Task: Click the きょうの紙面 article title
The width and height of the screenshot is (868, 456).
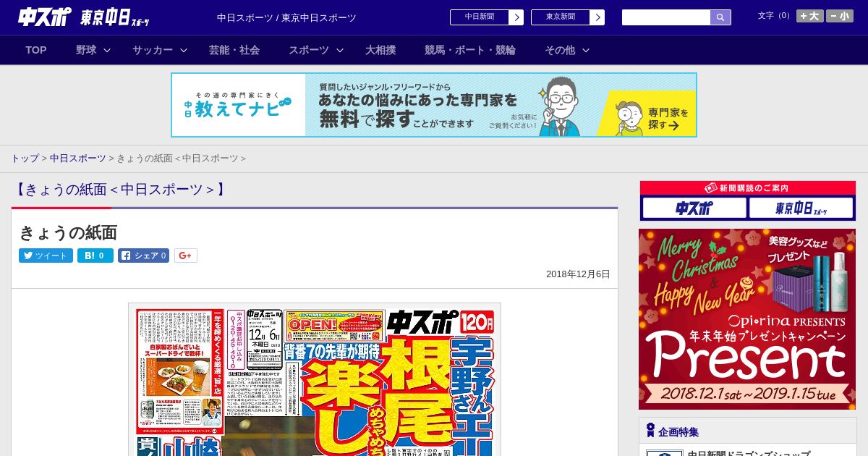Action: [68, 232]
